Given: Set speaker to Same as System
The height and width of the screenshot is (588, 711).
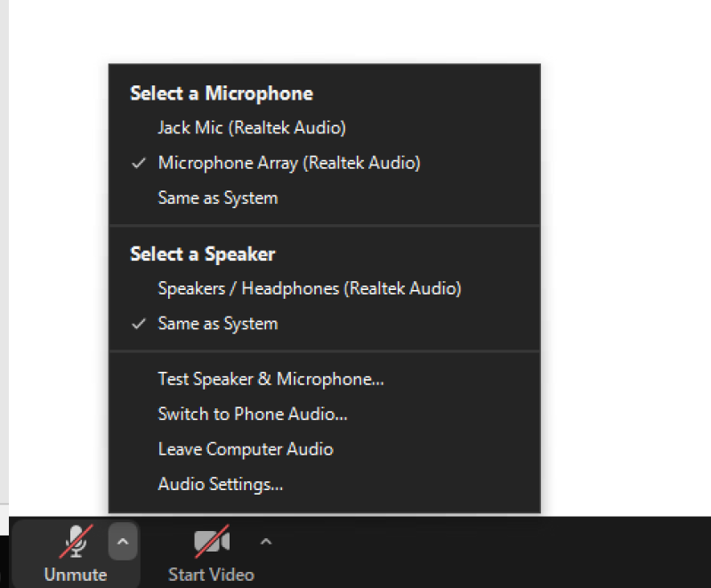Looking at the screenshot, I should [x=217, y=324].
